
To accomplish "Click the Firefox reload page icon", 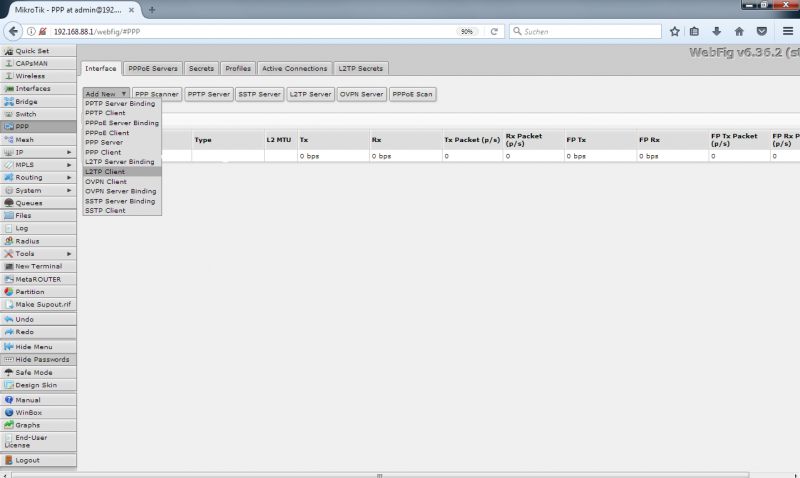I will coord(494,31).
